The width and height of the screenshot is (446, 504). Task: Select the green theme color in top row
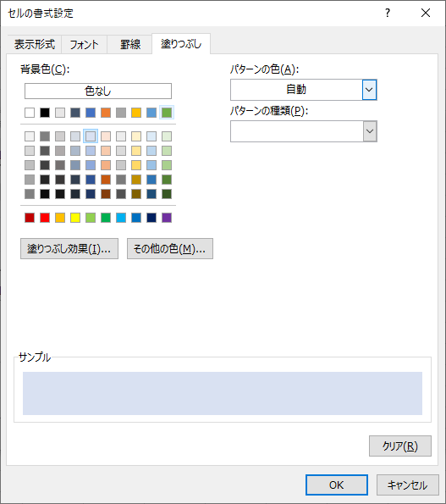point(167,113)
